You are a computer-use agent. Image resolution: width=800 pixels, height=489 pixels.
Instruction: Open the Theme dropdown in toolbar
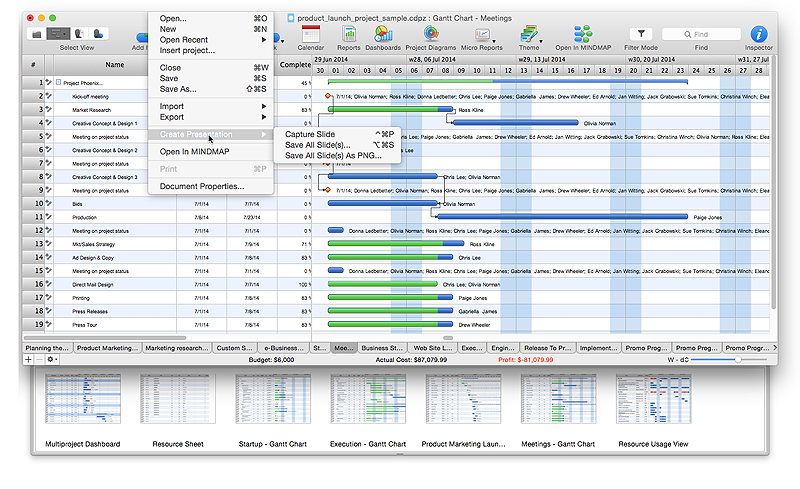click(x=530, y=34)
